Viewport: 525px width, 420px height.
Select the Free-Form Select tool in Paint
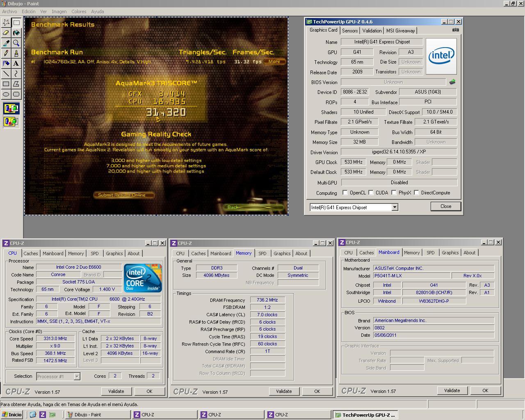pos(6,23)
